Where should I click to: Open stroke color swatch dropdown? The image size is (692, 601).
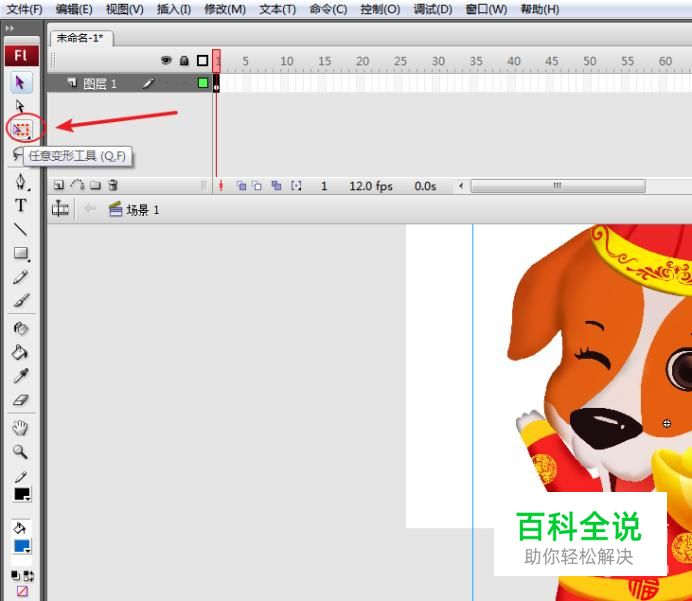22,494
